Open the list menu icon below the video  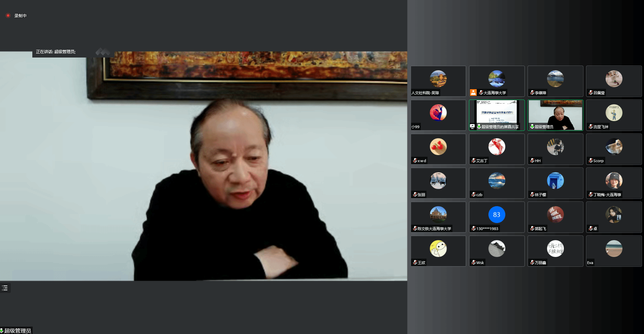5,288
